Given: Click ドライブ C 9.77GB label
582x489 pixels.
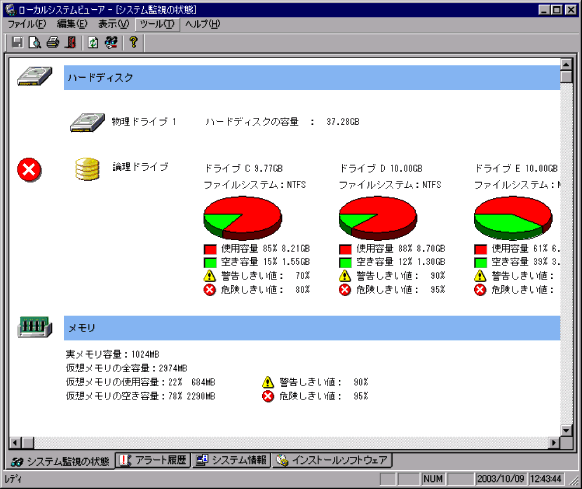Looking at the screenshot, I should pos(244,169).
